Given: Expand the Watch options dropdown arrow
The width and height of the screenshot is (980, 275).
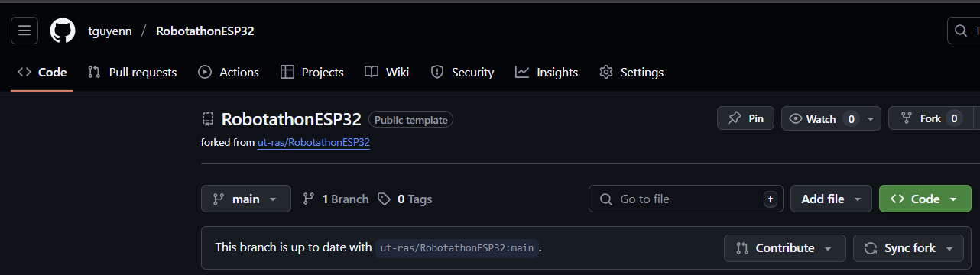Looking at the screenshot, I should click(x=871, y=119).
